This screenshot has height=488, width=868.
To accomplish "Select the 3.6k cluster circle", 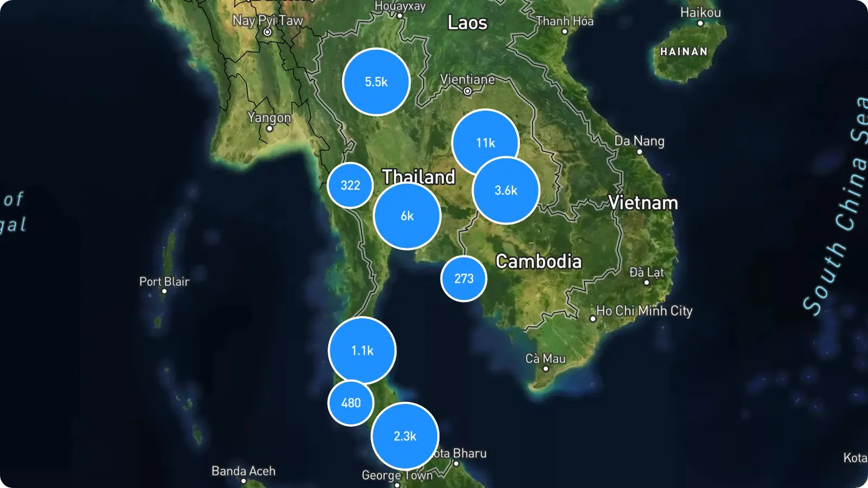I will tap(506, 190).
